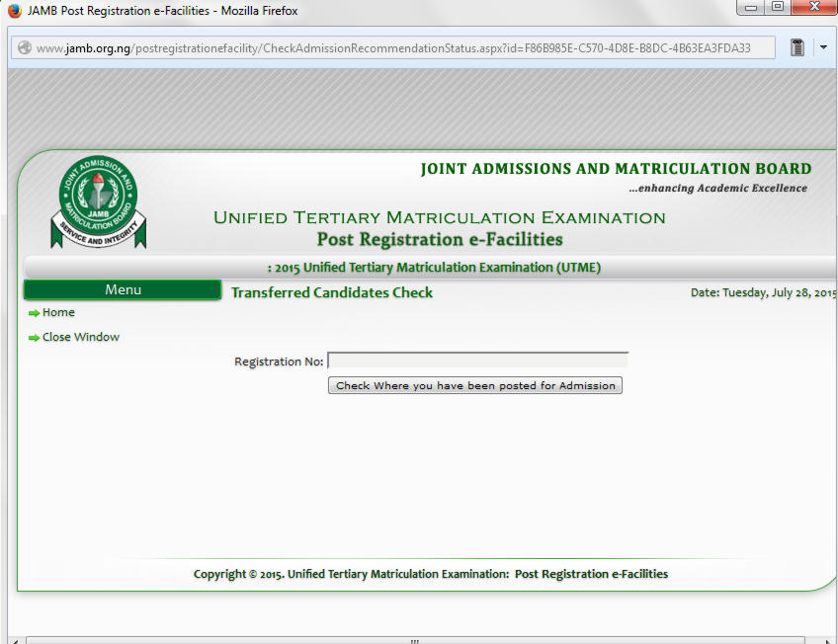Minimize the Firefox window

pos(751,8)
